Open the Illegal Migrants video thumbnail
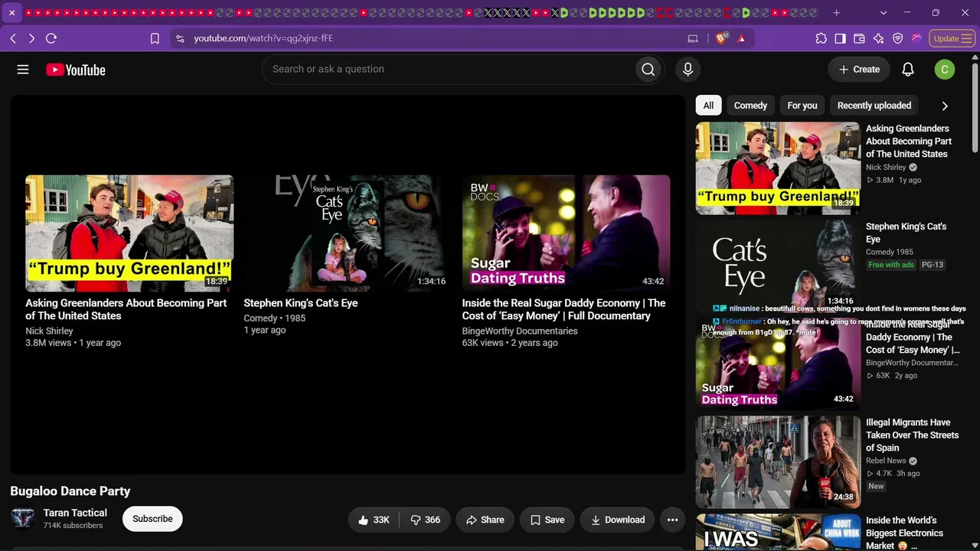The height and width of the screenshot is (551, 980). pyautogui.click(x=778, y=462)
